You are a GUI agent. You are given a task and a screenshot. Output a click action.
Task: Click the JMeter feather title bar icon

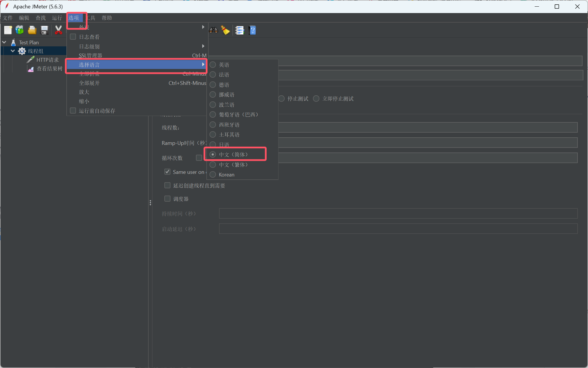(7, 6)
